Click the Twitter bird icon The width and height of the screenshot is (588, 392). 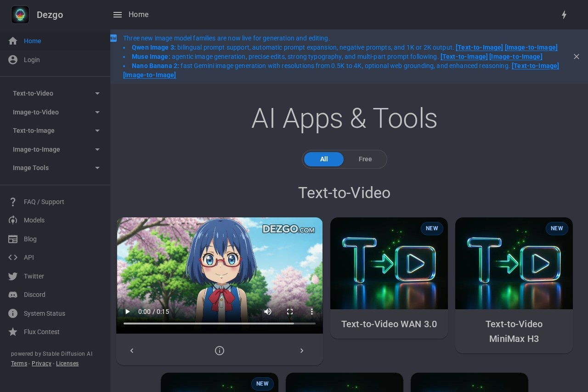point(13,276)
